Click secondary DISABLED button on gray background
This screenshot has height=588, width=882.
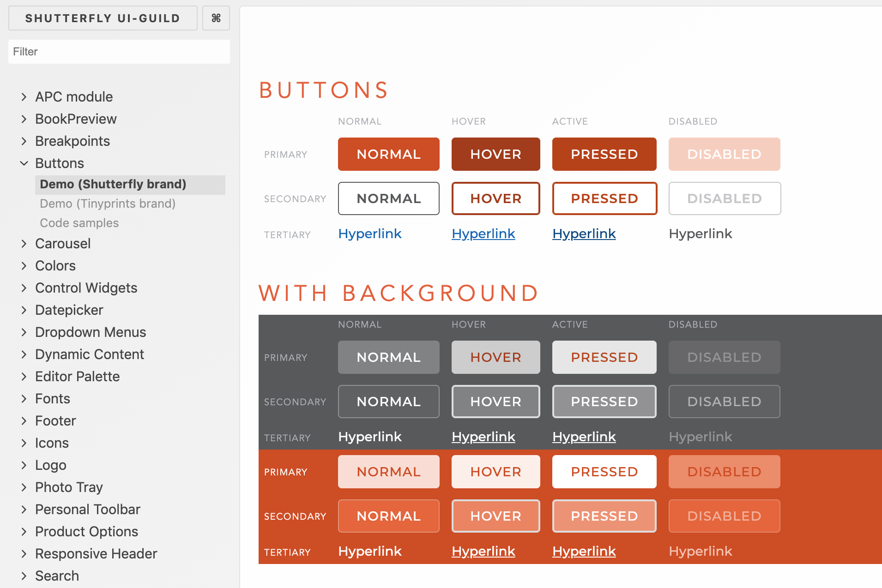click(x=725, y=402)
